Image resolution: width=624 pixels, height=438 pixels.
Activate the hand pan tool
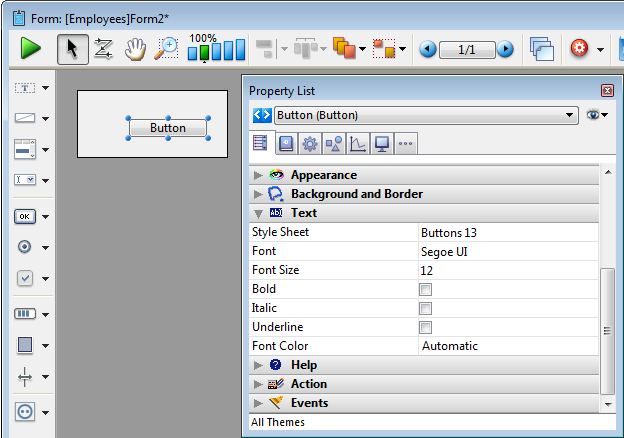pyautogui.click(x=134, y=48)
